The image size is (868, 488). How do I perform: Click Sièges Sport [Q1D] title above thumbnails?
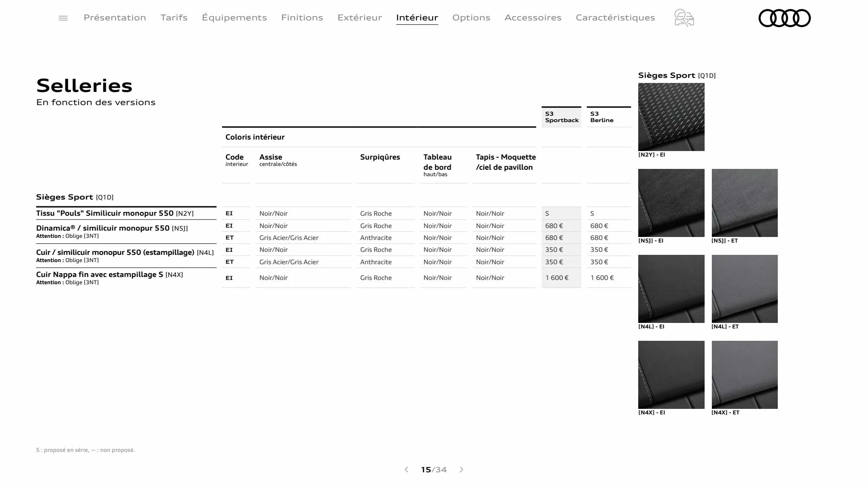click(677, 75)
